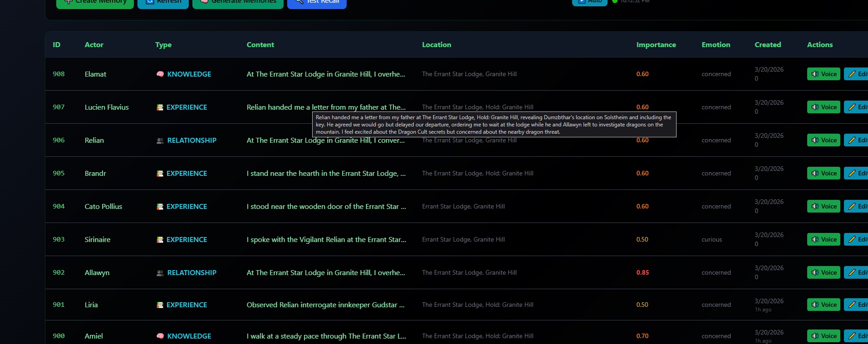868x344 pixels.
Task: Click the Importance column header
Action: coord(656,45)
